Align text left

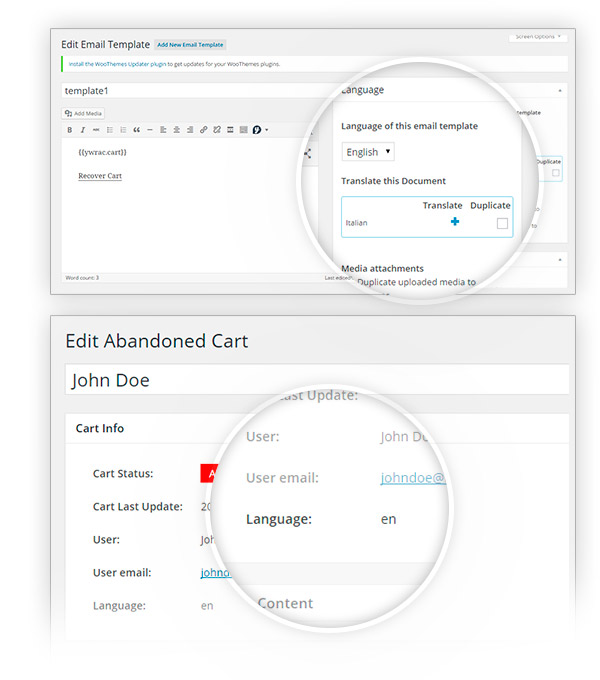163,130
